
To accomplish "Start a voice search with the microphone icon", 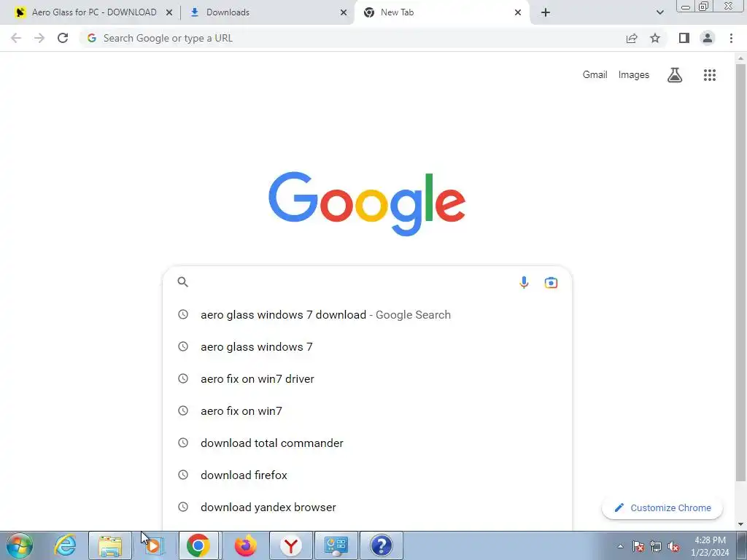I will (x=524, y=282).
